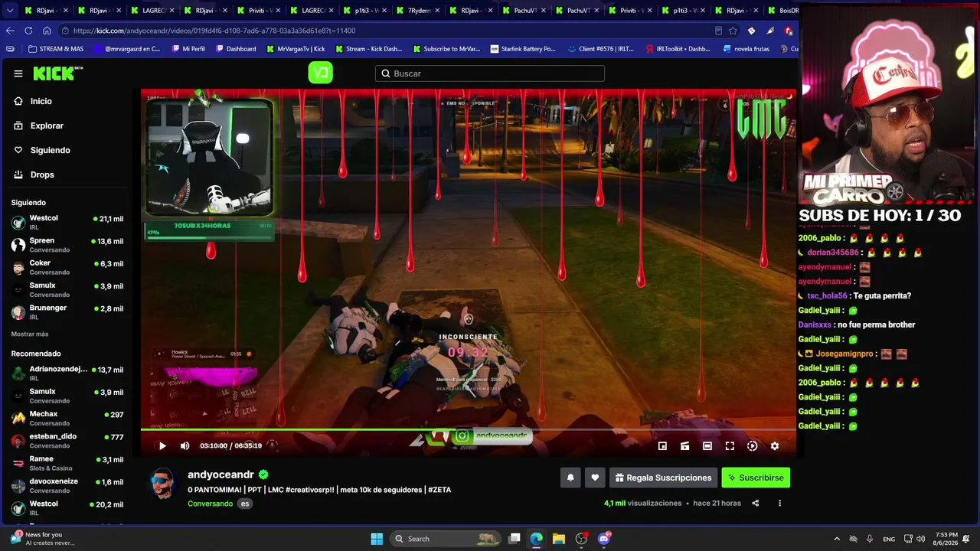The image size is (980, 551).
Task: Open Mechax recommended channel
Action: tap(67, 418)
